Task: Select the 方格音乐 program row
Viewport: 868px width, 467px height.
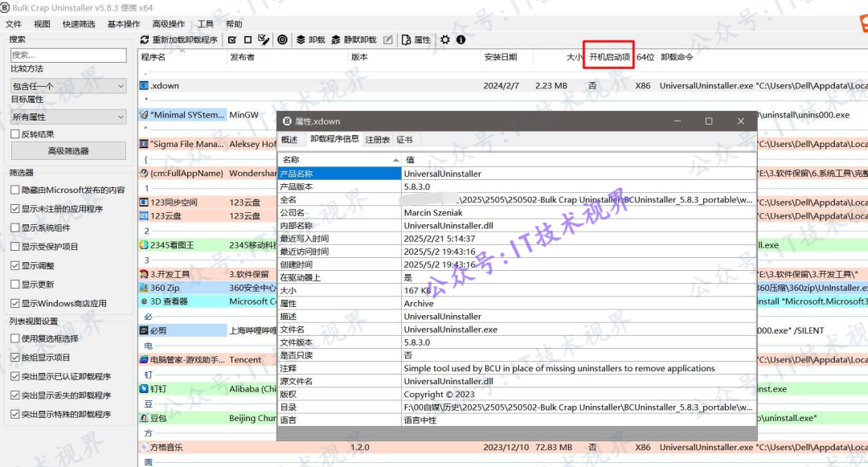Action: click(x=502, y=447)
